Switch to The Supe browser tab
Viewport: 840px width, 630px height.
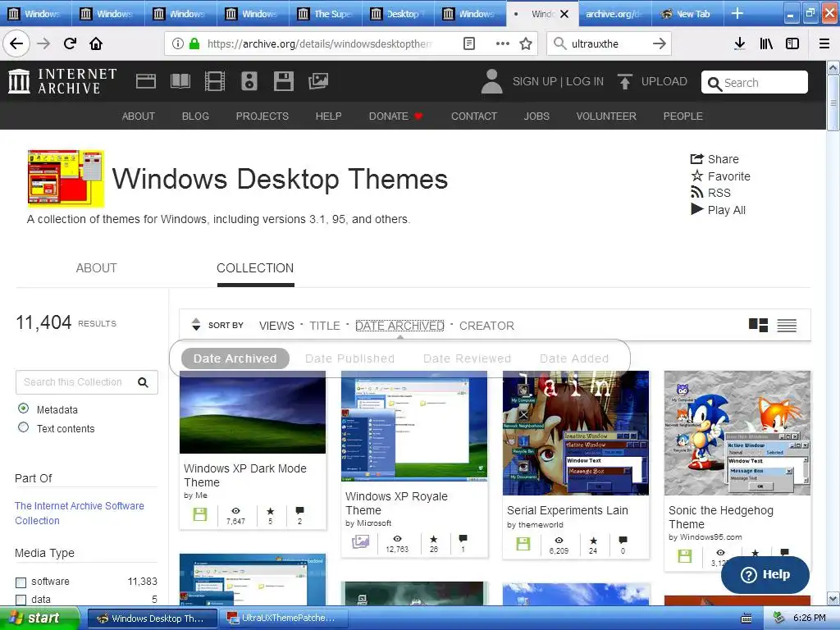pos(325,14)
